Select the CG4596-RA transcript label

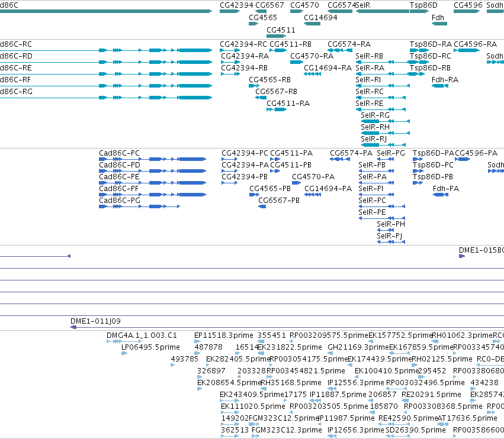(x=475, y=44)
